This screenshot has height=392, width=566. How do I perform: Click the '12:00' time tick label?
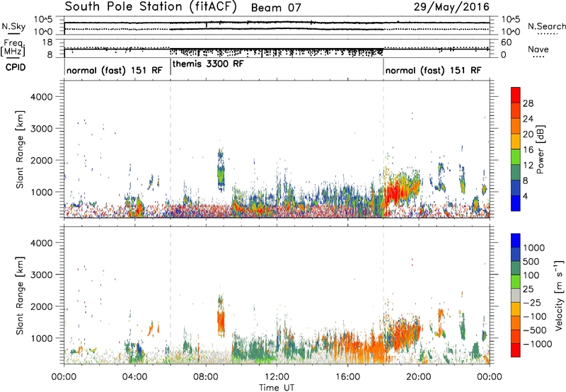[277, 376]
